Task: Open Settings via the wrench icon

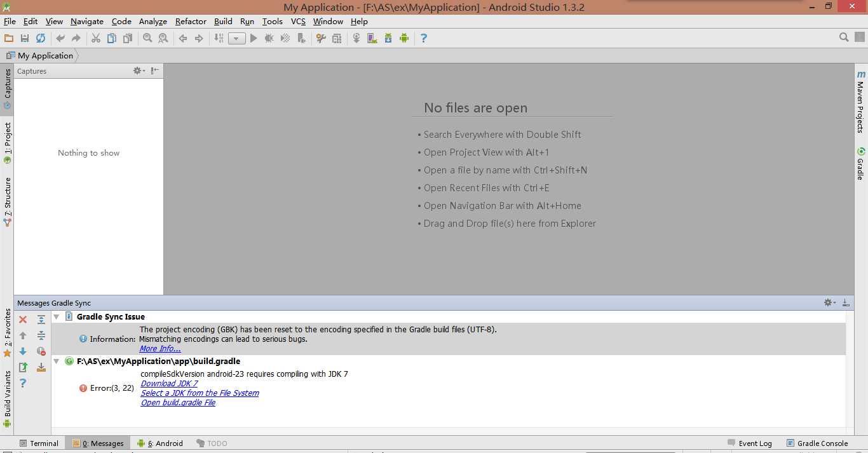Action: click(321, 38)
